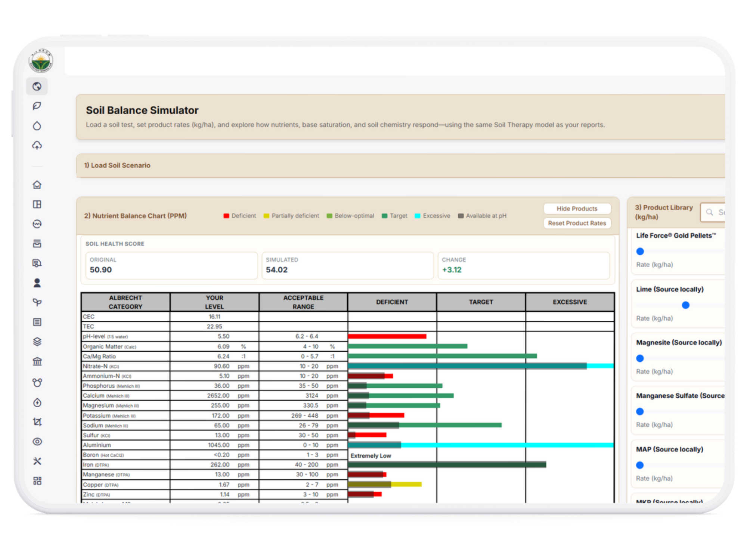Open the cloud upload sidebar icon
The width and height of the screenshot is (747, 560).
click(37, 146)
